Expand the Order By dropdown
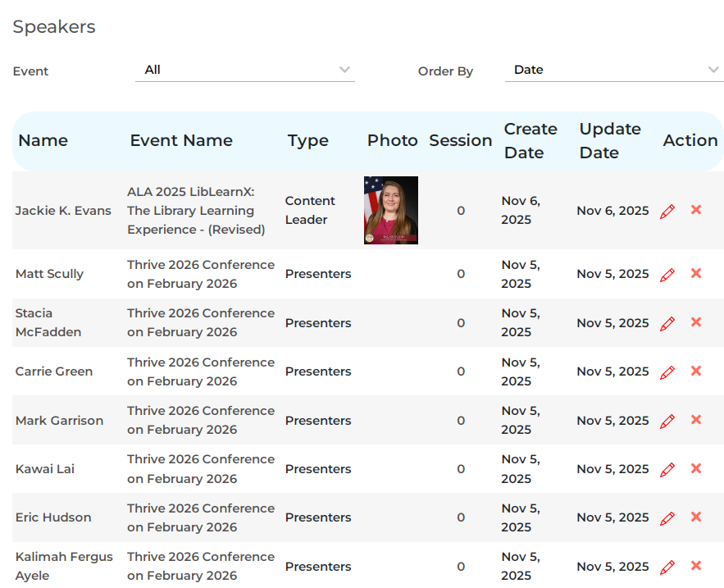724x588 pixels. pyautogui.click(x=613, y=71)
